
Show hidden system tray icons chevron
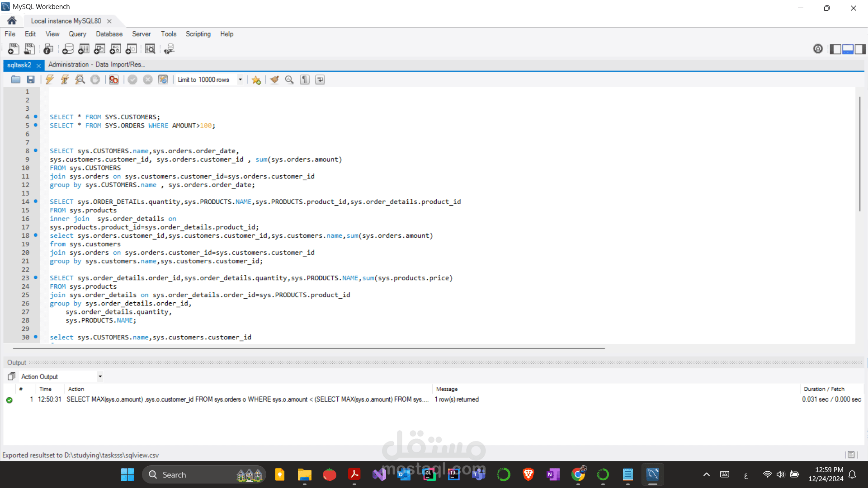coord(706,474)
